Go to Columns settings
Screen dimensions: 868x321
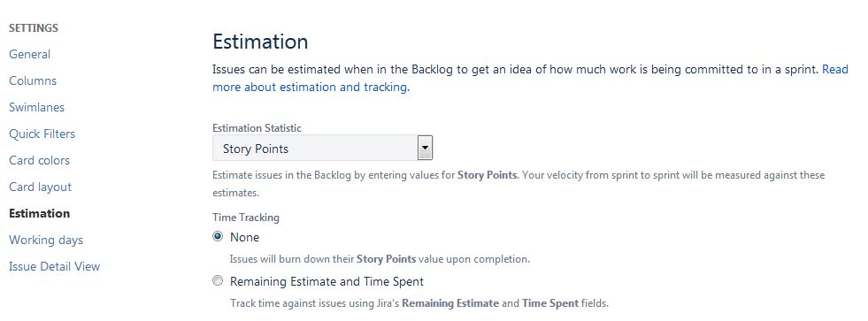[33, 80]
